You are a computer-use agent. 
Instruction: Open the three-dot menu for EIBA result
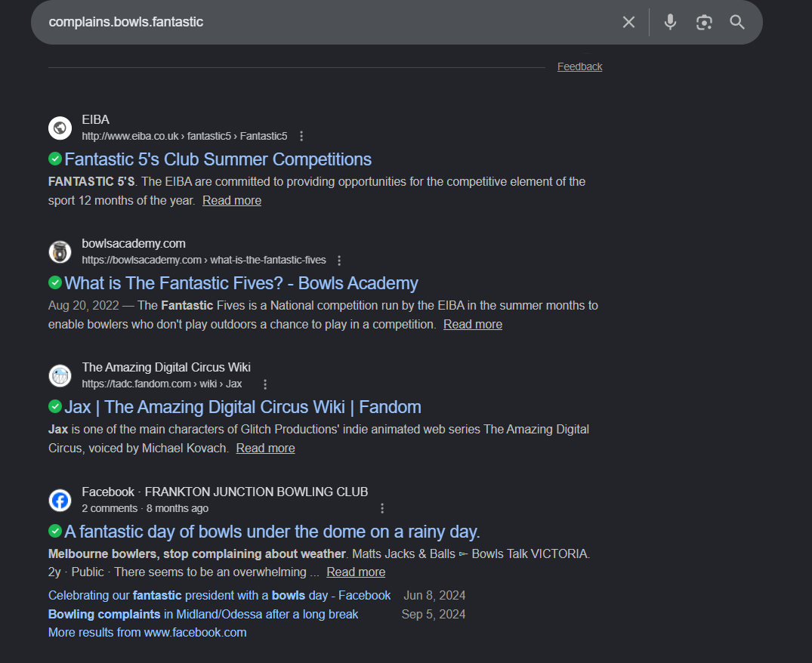[301, 136]
